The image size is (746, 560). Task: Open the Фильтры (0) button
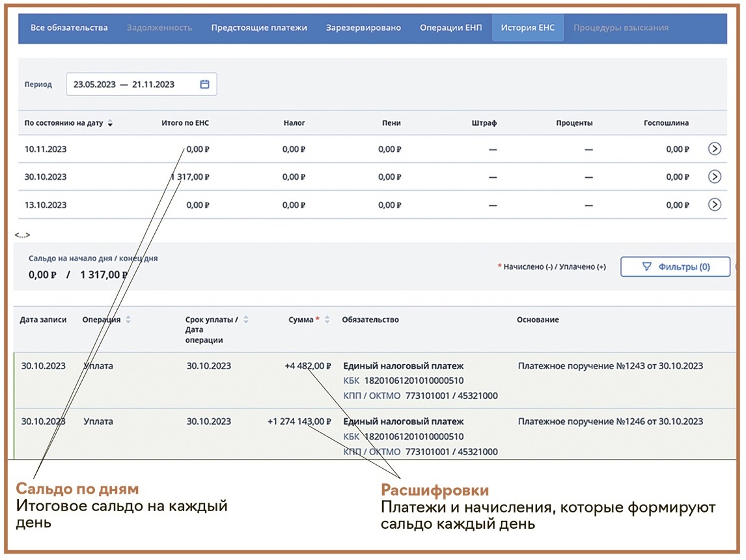coord(675,266)
